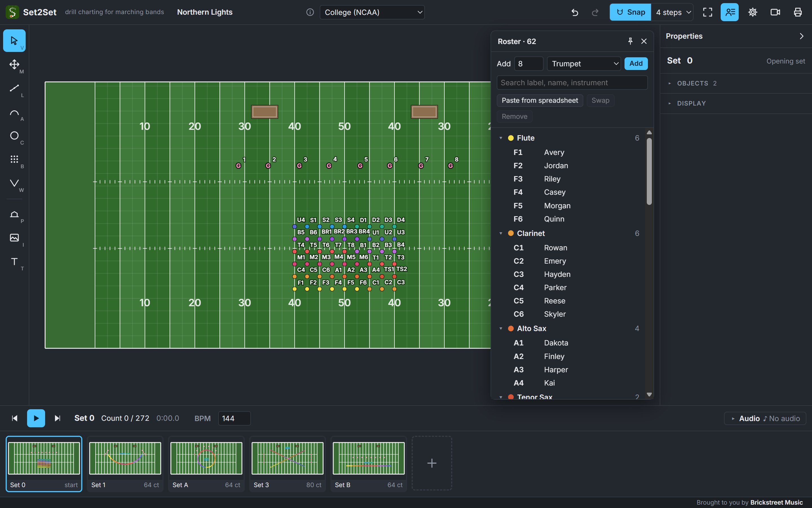Viewport: 812px width, 508px height.
Task: Toggle the light/dark theme icon
Action: click(x=753, y=12)
